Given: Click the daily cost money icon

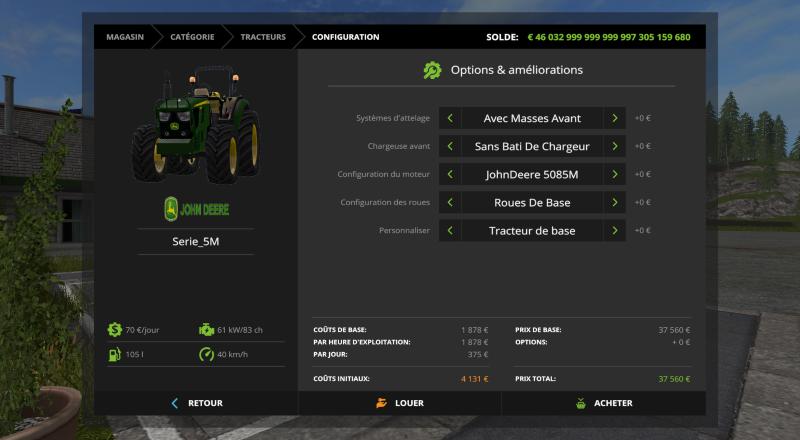Looking at the screenshot, I should (115, 329).
